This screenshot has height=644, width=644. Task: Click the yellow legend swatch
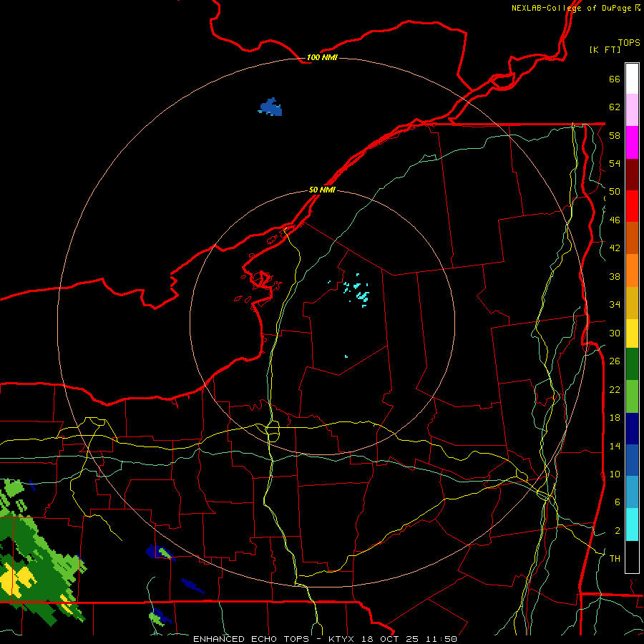click(632, 333)
